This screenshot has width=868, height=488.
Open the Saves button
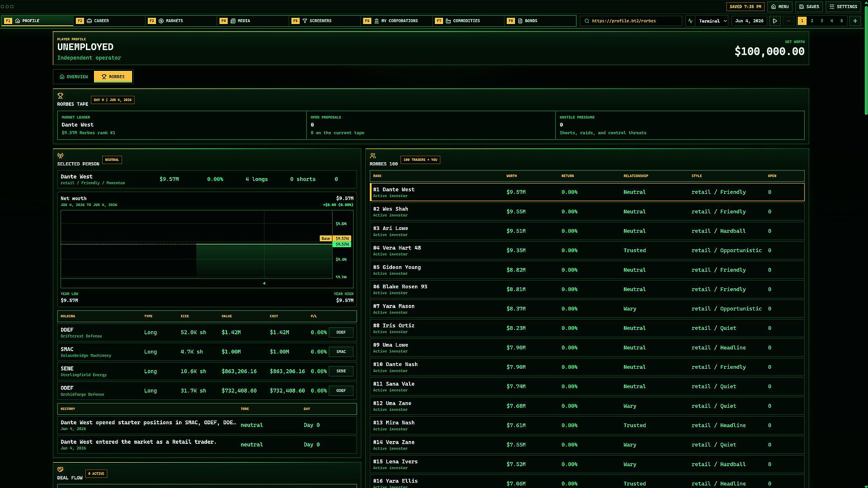809,7
